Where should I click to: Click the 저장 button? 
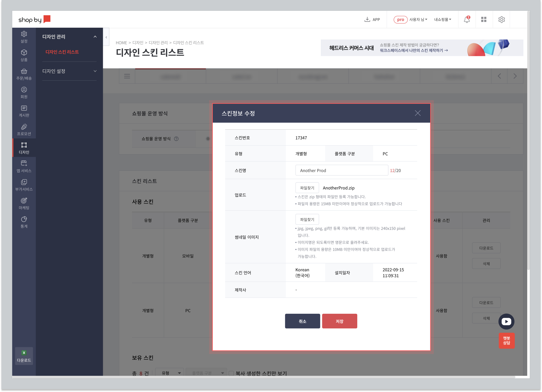pyautogui.click(x=339, y=321)
